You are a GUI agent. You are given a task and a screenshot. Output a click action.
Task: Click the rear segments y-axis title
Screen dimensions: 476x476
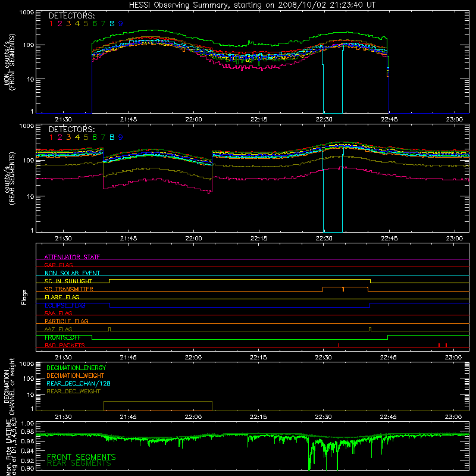pyautogui.click(x=9, y=178)
